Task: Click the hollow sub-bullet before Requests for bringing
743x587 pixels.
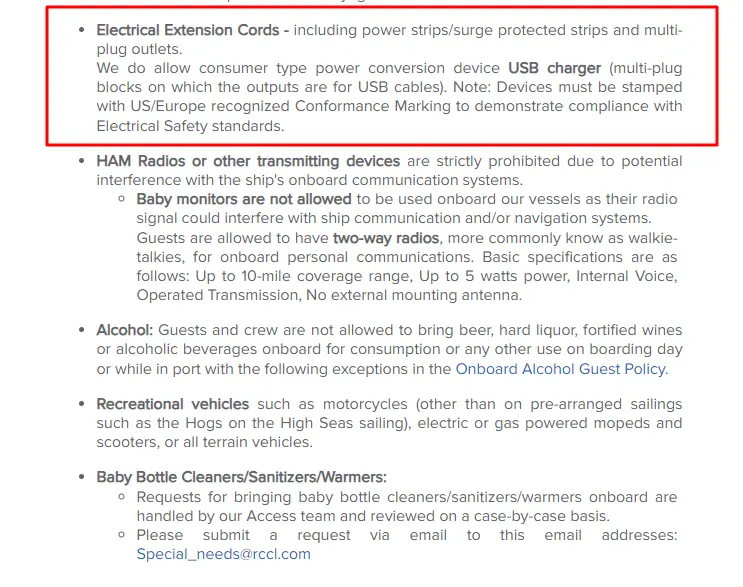Action: click(x=122, y=497)
